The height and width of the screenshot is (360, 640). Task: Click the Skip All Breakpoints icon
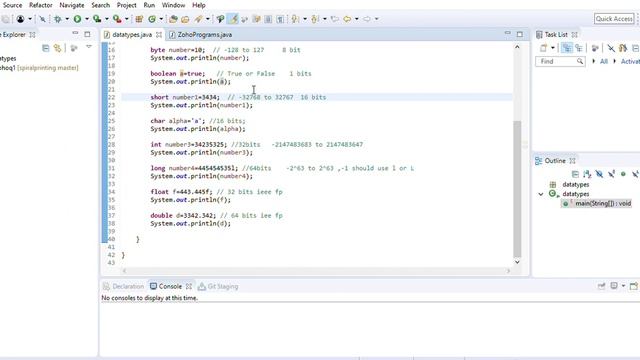[x=42, y=19]
